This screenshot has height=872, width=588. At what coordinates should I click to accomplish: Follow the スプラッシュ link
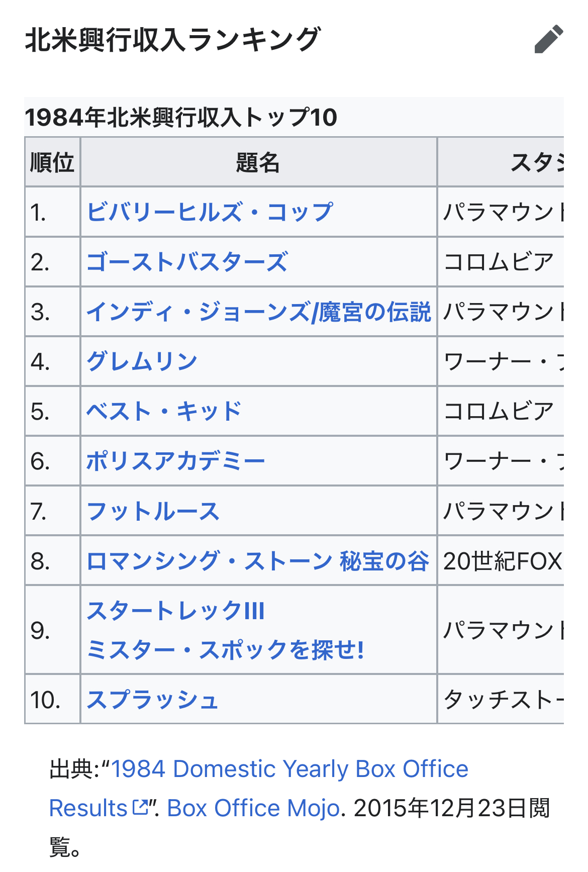tap(153, 700)
